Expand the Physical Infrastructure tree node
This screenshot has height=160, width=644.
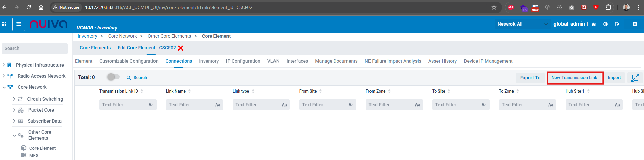tap(4, 65)
